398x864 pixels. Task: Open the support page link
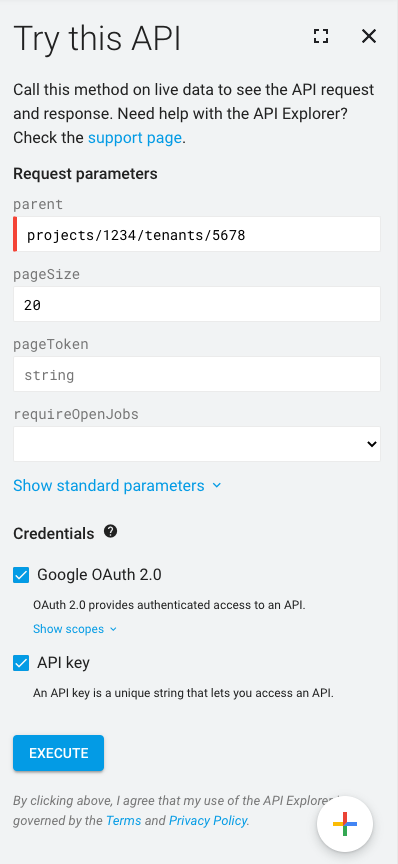pos(135,137)
